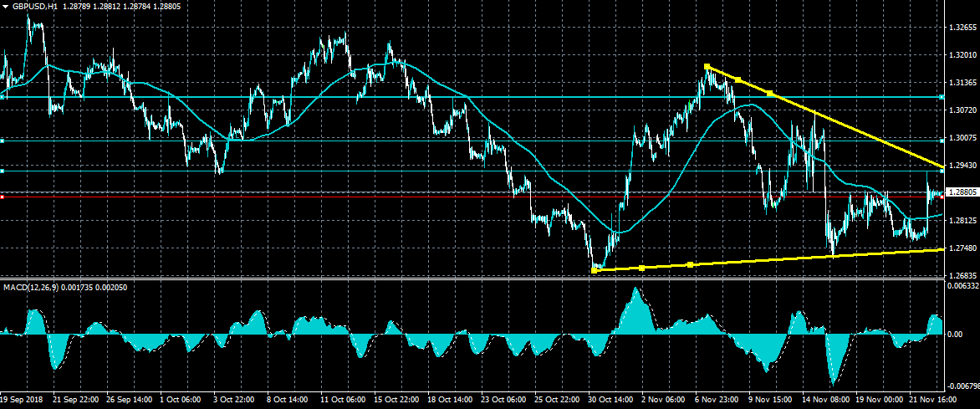Click the MACD scale value 0.006332
Screen dimensions: 980x409
point(964,286)
